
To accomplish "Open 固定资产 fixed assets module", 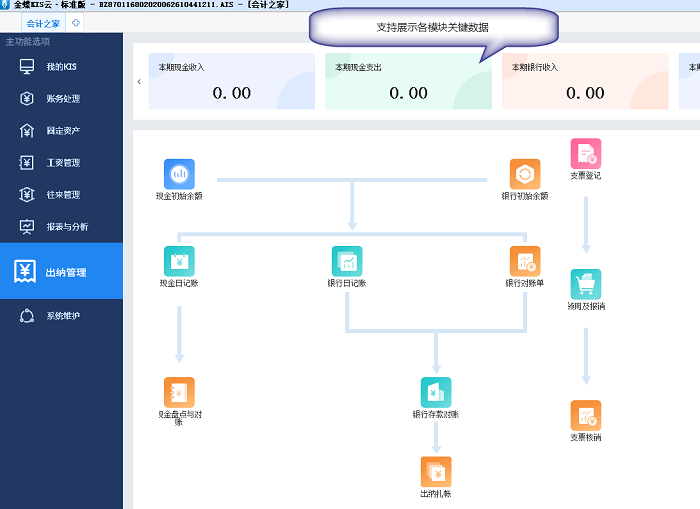I will 62,131.
